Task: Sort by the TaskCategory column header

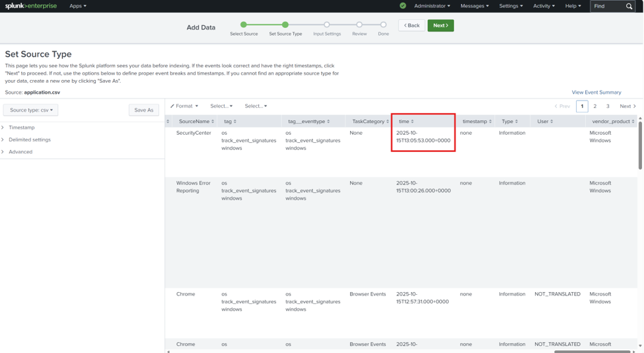Action: click(x=371, y=121)
